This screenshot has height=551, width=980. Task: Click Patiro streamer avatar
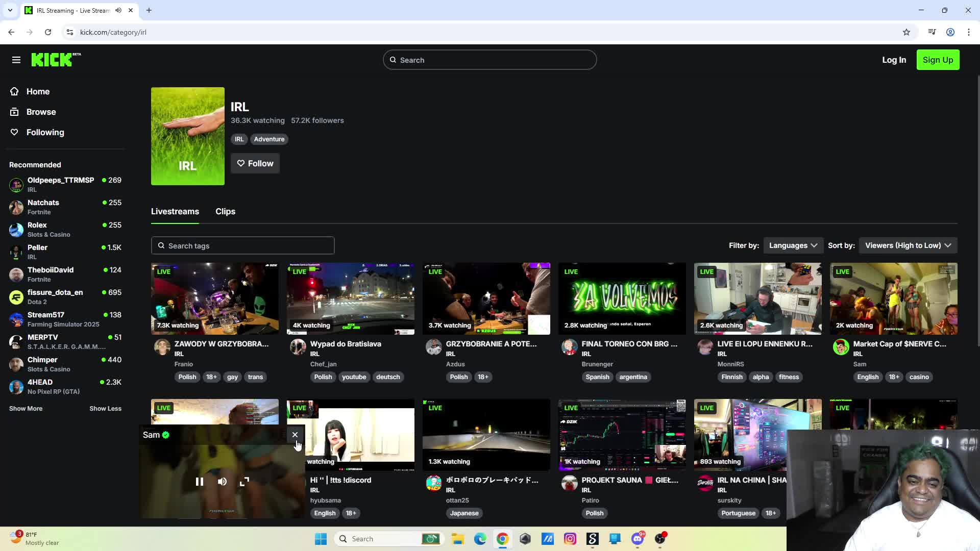[570, 484]
